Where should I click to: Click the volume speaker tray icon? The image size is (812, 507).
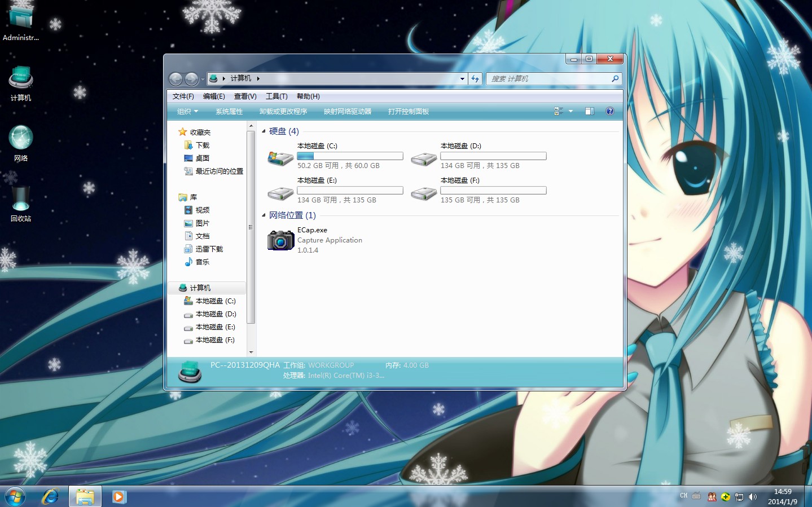753,497
